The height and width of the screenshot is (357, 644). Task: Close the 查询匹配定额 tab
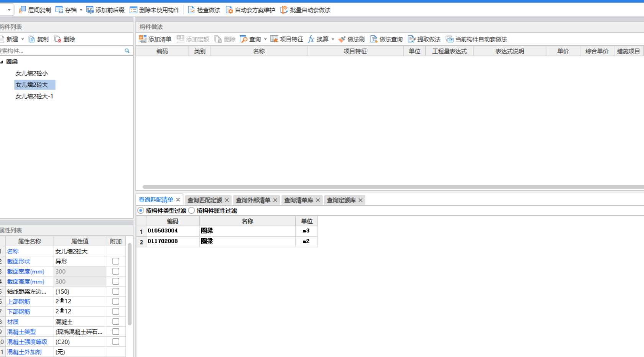(x=227, y=200)
